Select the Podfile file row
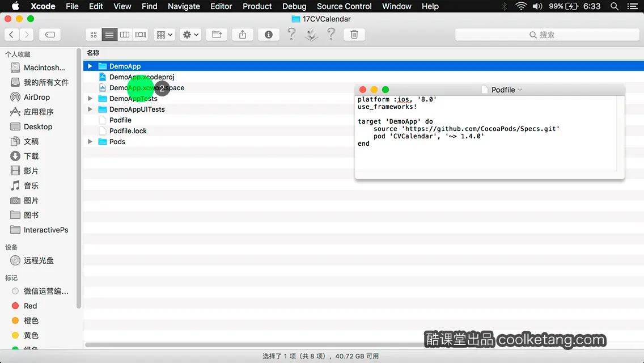 [x=363, y=120]
